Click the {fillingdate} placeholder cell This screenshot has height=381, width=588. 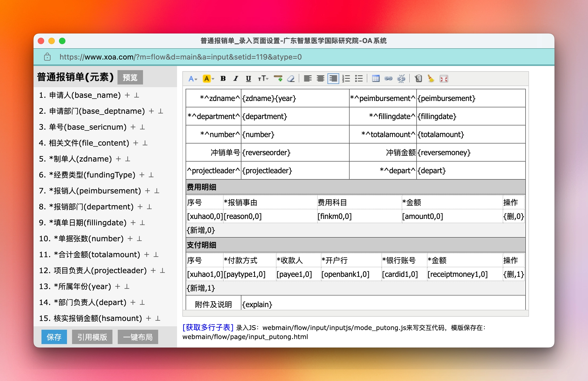tap(471, 116)
